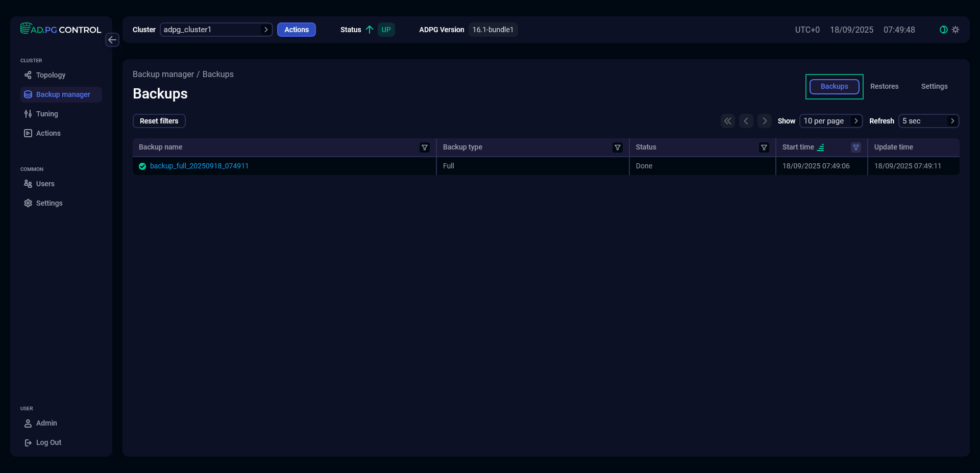Collapse the sidebar with the arrow toggle

(112, 40)
